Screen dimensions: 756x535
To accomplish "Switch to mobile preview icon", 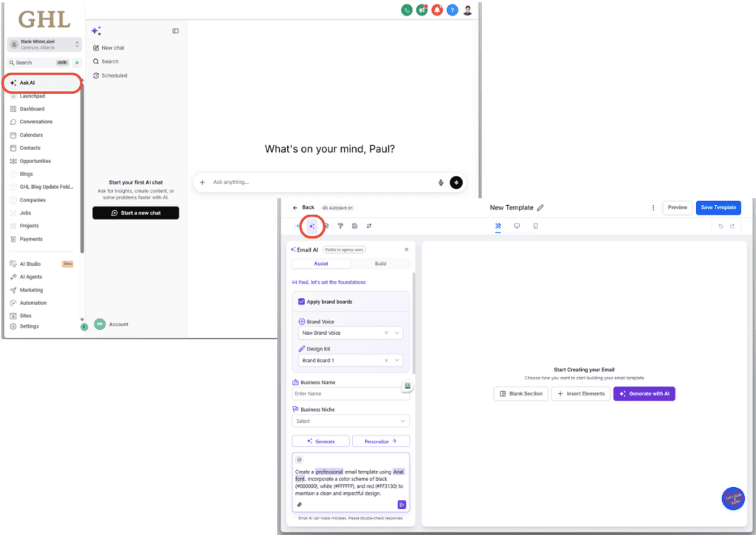I will (x=536, y=226).
